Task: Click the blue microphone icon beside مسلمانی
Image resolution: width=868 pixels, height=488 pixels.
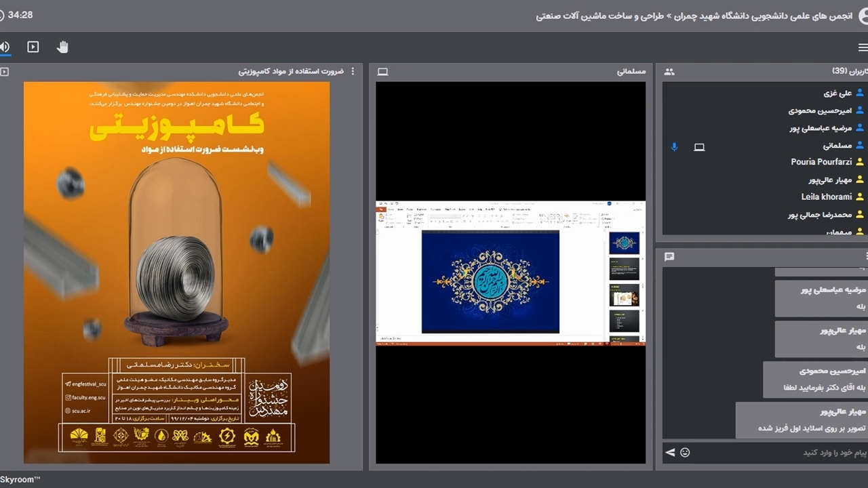Action: [x=674, y=146]
